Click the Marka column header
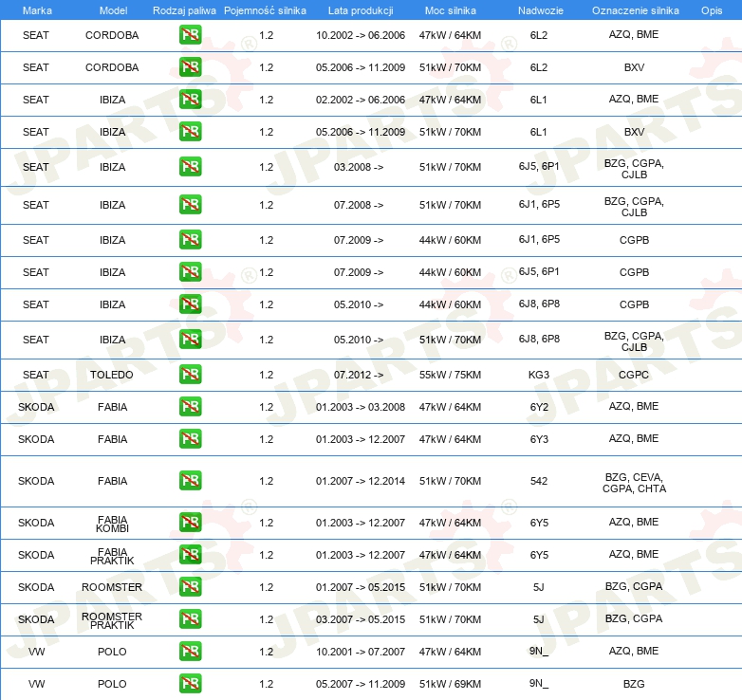The image size is (742, 700). point(37,10)
